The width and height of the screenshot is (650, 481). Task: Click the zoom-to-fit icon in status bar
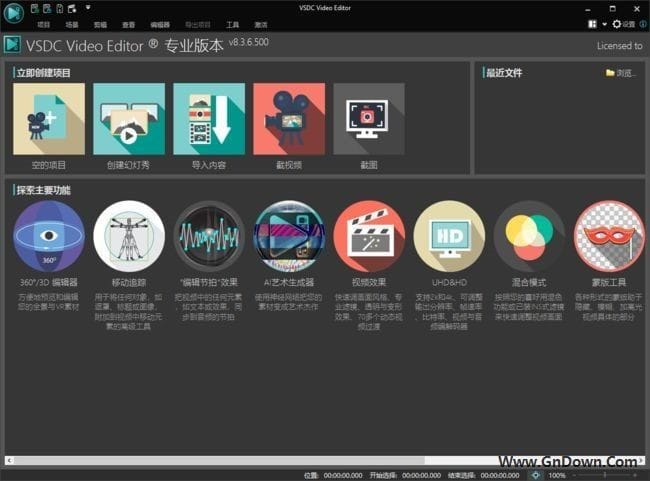[x=536, y=475]
